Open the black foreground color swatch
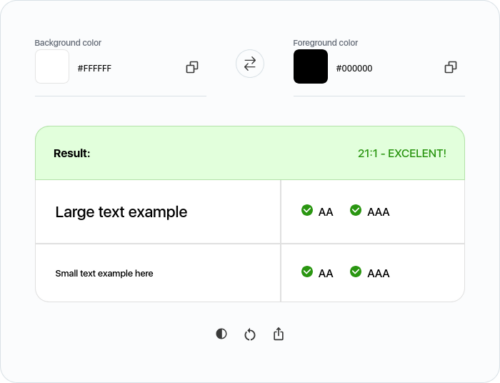The height and width of the screenshot is (383, 500). click(x=311, y=66)
